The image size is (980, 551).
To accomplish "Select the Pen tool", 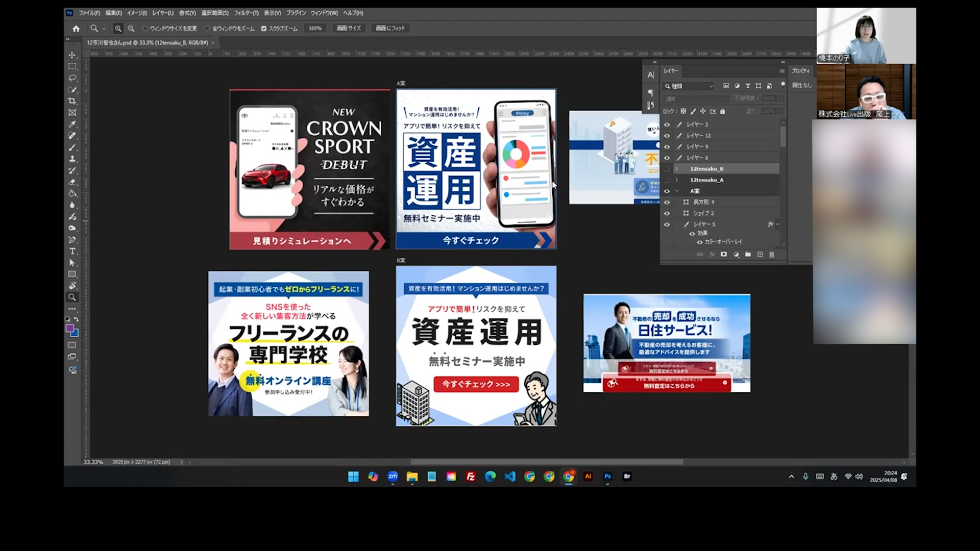I will [x=72, y=240].
